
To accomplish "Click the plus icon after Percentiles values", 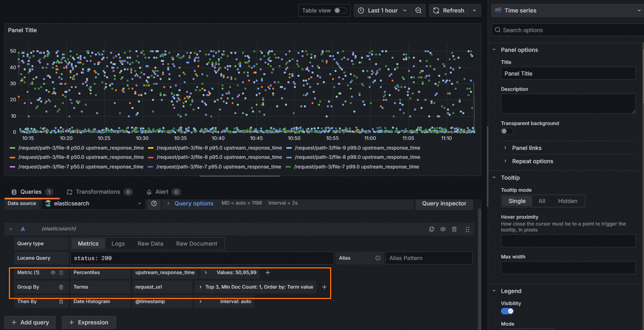I will click(x=268, y=273).
